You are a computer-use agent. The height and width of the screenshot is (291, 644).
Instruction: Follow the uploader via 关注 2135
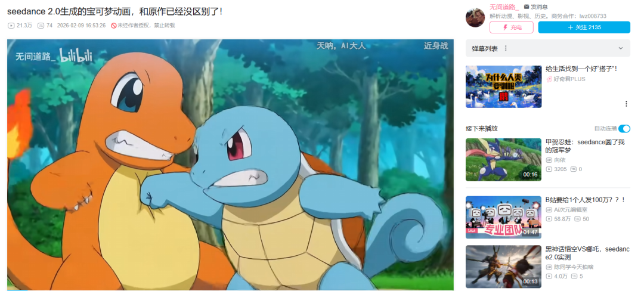(584, 27)
